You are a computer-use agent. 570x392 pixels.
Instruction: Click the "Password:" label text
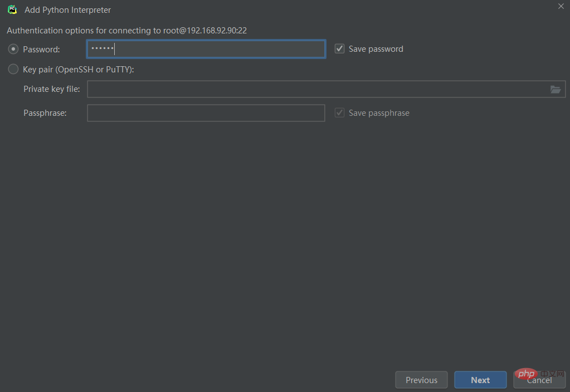tap(41, 50)
